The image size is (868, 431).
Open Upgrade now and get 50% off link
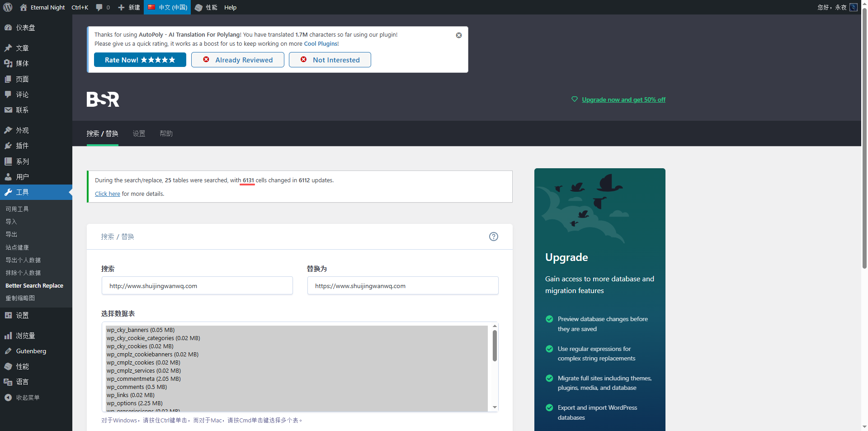coord(623,99)
